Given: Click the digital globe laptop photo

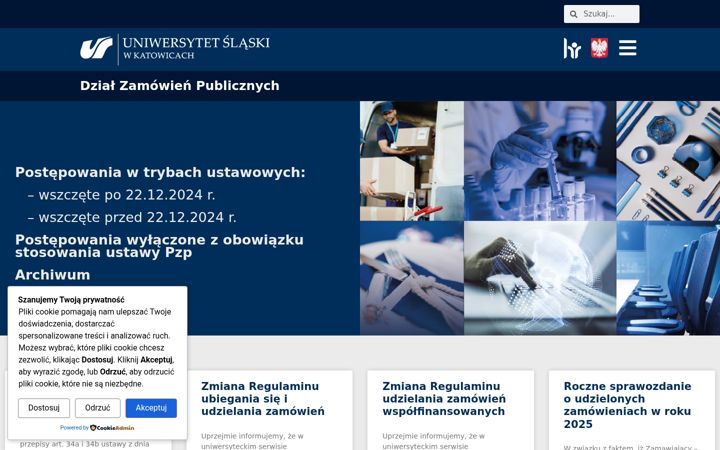Looking at the screenshot, I should [x=540, y=278].
